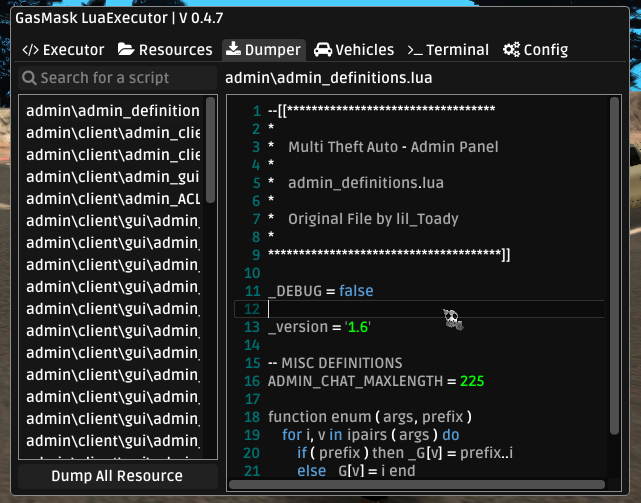Click the open folder icon beside Resources
This screenshot has height=503, width=641.
(x=126, y=49)
